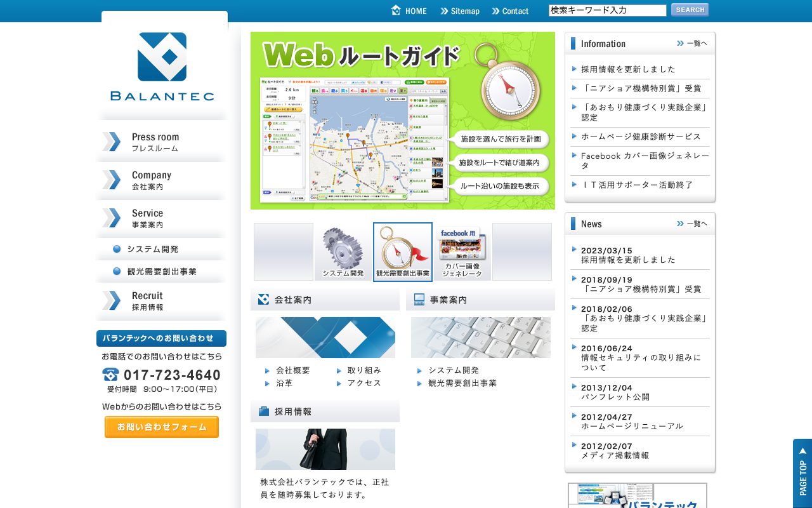Open Information item 採用情報を更新しました
The width and height of the screenshot is (812, 508).
[628, 69]
